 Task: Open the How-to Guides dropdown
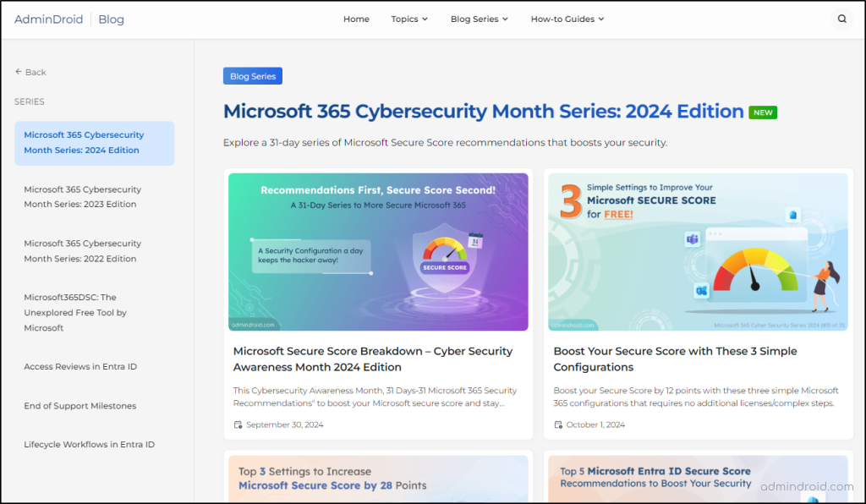tap(567, 19)
